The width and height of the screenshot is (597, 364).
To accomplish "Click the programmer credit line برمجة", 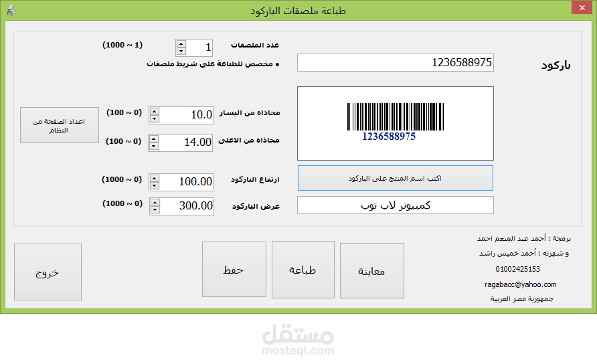I will pyautogui.click(x=524, y=239).
